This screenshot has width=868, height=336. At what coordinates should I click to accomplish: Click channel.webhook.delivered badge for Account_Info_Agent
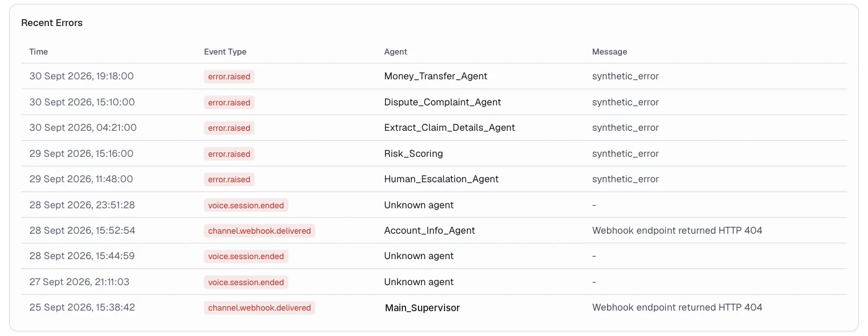click(x=259, y=231)
